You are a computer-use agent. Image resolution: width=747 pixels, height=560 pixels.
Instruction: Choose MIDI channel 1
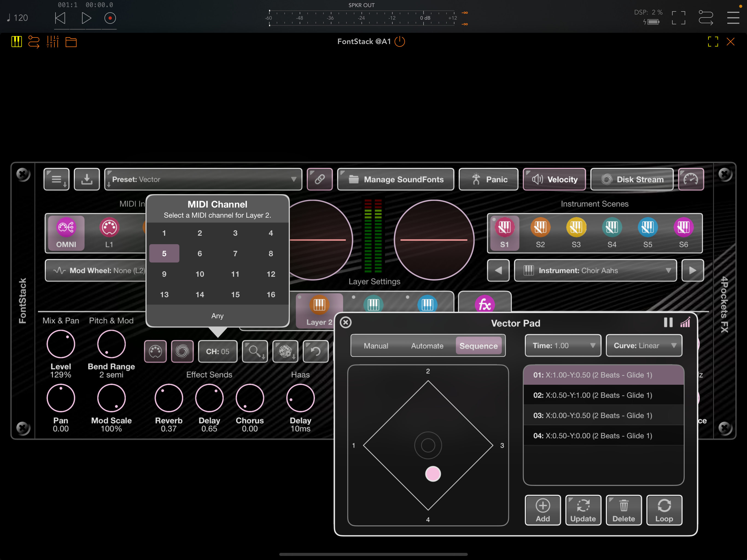[164, 233]
